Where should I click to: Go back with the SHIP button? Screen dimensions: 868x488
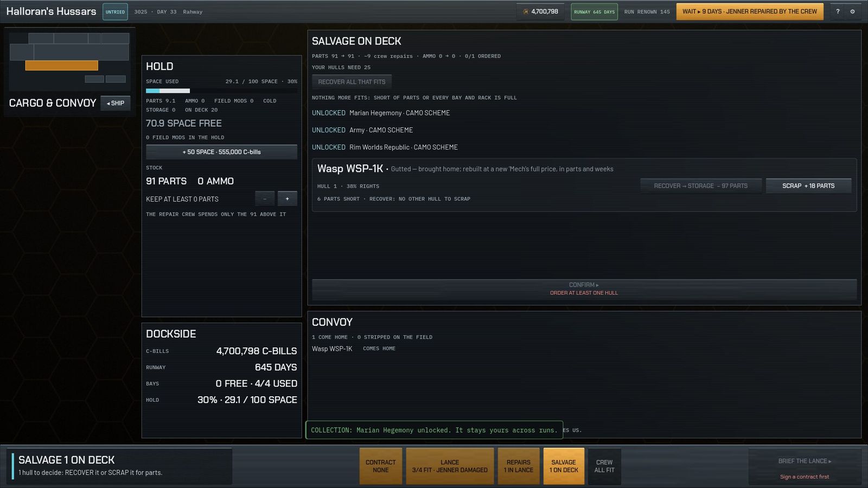[x=116, y=103]
